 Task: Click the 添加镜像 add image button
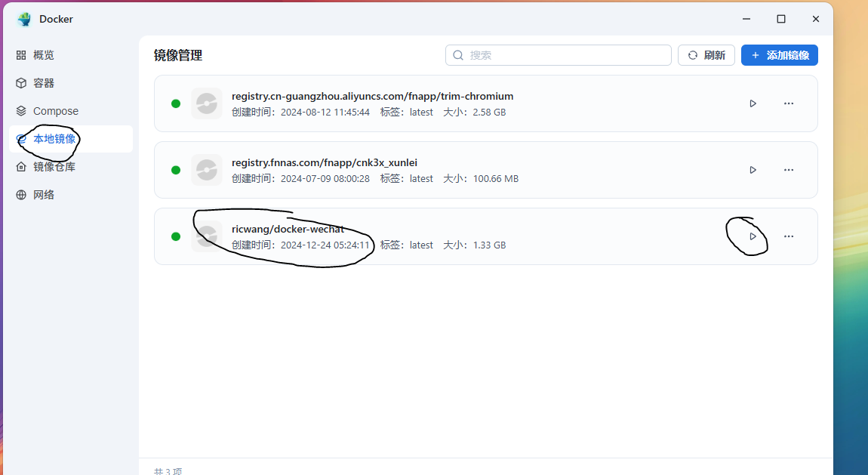pos(780,55)
